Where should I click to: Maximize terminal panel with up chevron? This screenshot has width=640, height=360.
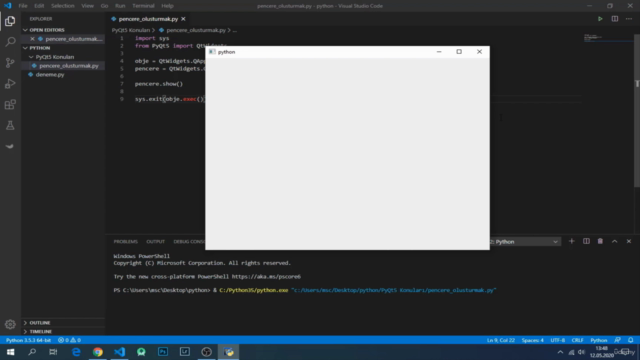pos(614,241)
